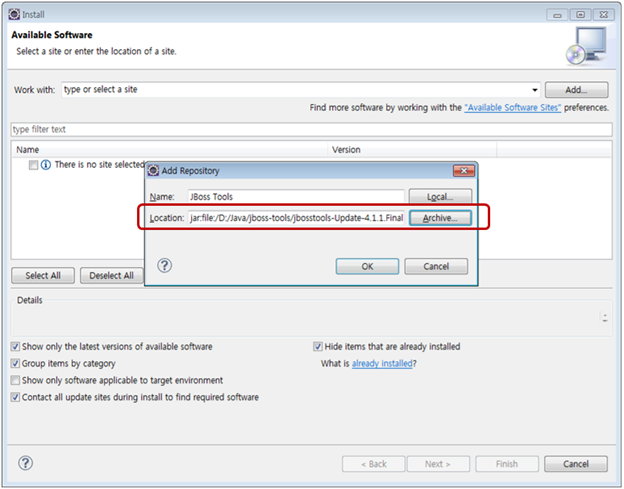Enable 'Show only software applicable to target environment'
The width and height of the screenshot is (624, 489).
click(15, 381)
